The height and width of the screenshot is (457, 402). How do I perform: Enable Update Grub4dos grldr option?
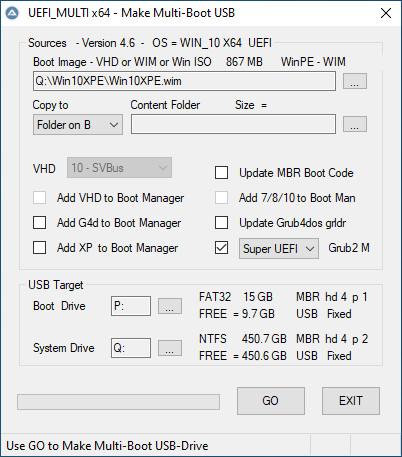tap(222, 223)
